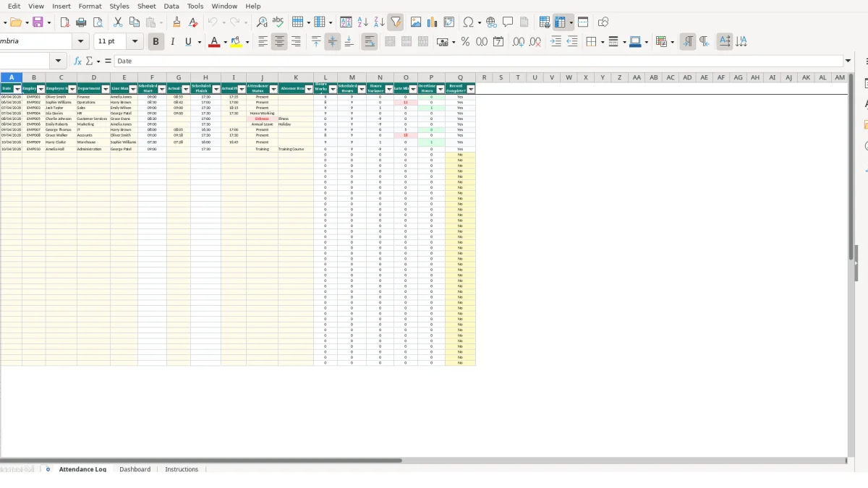
Task: Click the Clear Direct Formatting icon
Action: tap(193, 22)
